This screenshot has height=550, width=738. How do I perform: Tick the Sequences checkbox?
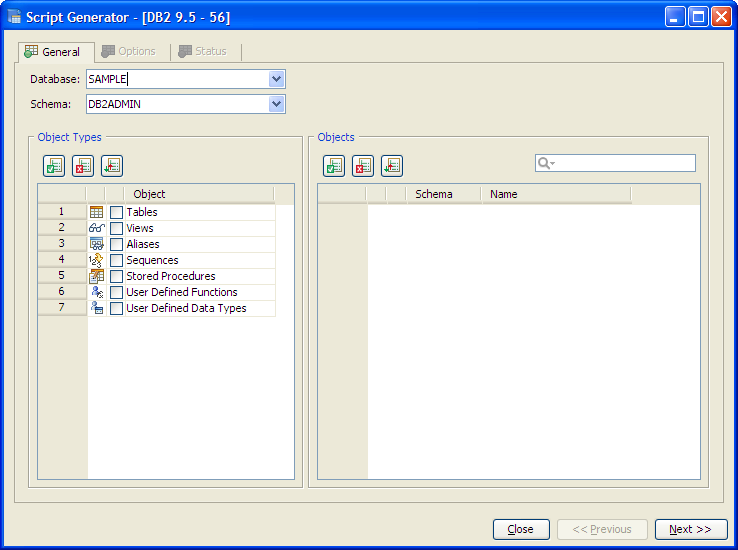[x=116, y=261]
